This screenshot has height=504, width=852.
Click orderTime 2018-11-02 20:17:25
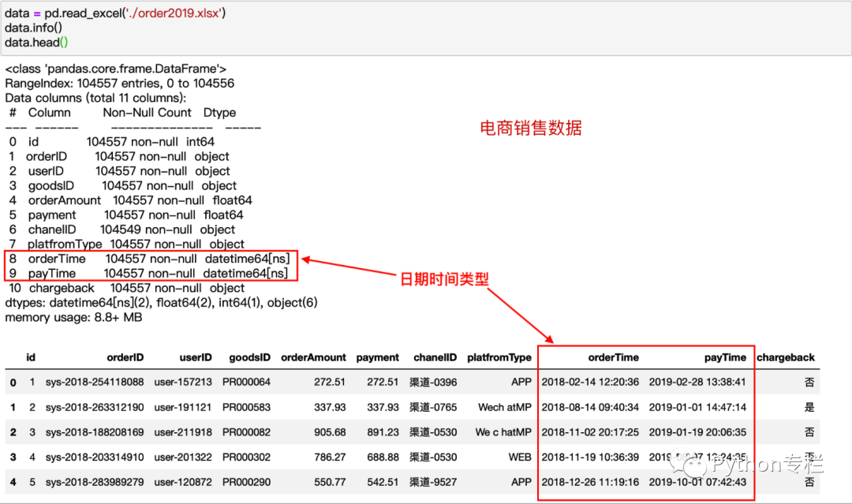click(x=590, y=432)
